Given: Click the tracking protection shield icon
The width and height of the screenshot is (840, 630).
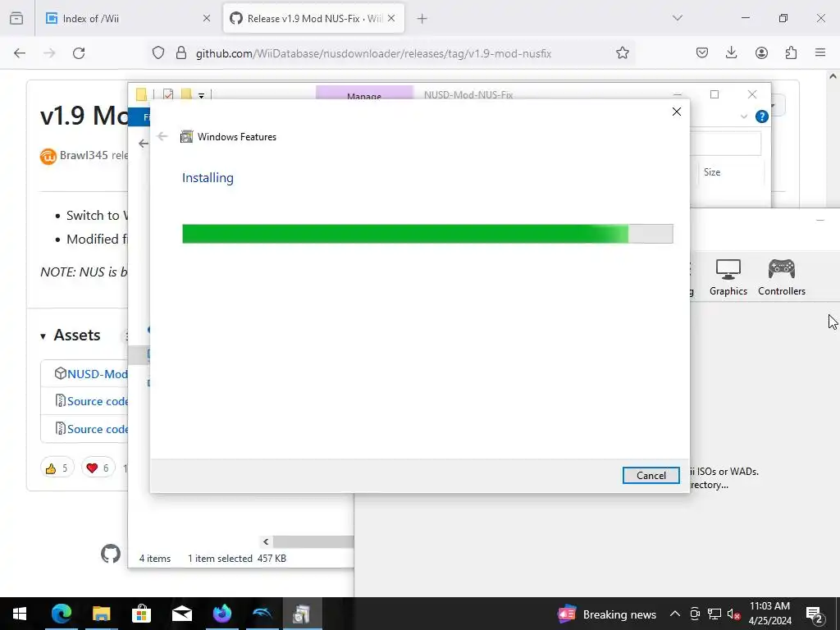Looking at the screenshot, I should pos(158,53).
